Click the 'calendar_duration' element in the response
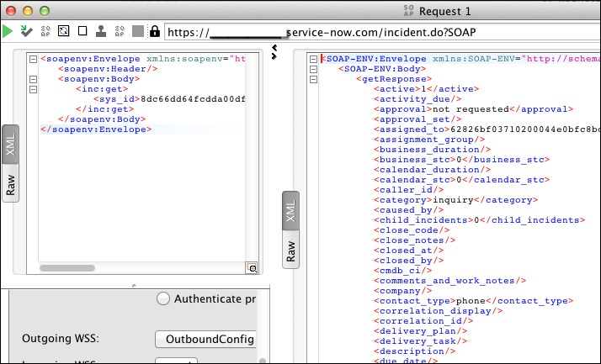Screen dimensions: 601x364 (433, 170)
